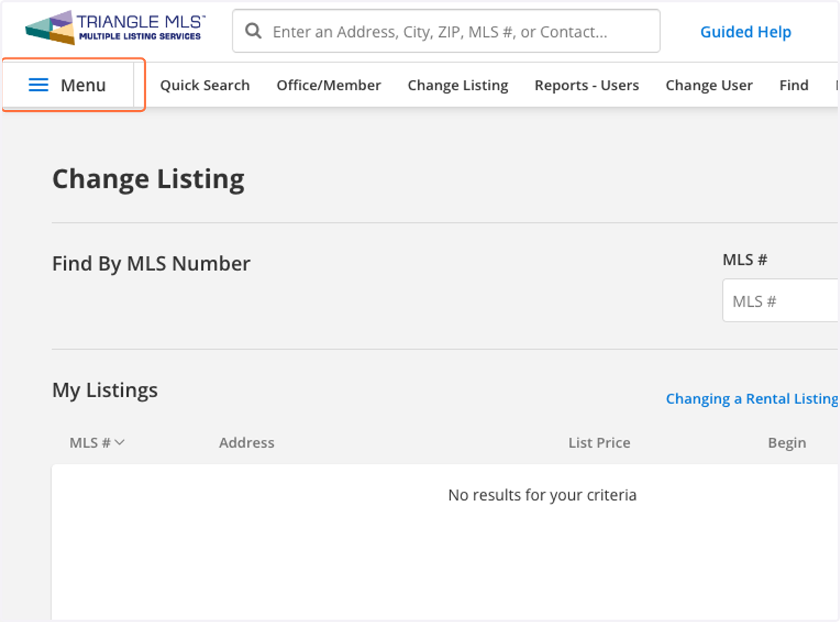Select the Change User menu item
The image size is (840, 622).
[708, 85]
